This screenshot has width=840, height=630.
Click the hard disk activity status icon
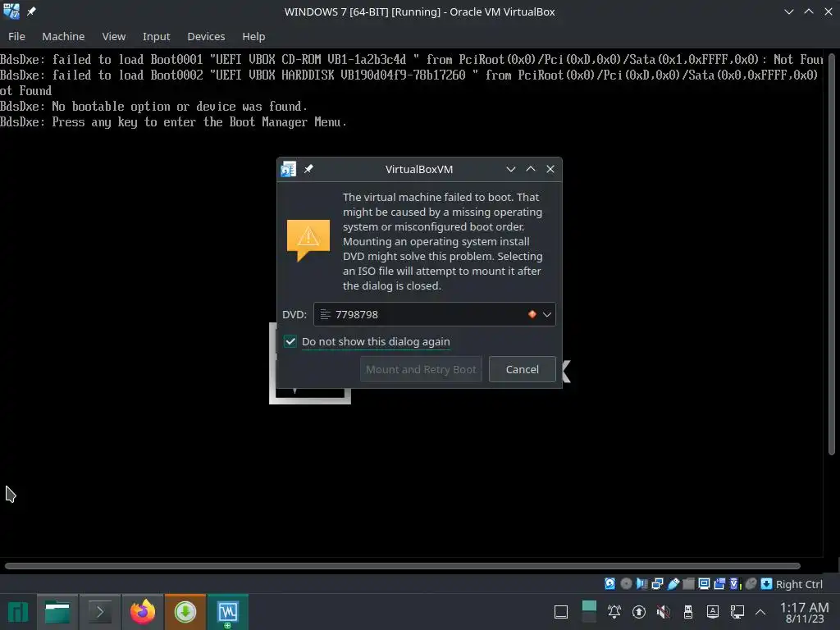coord(609,583)
